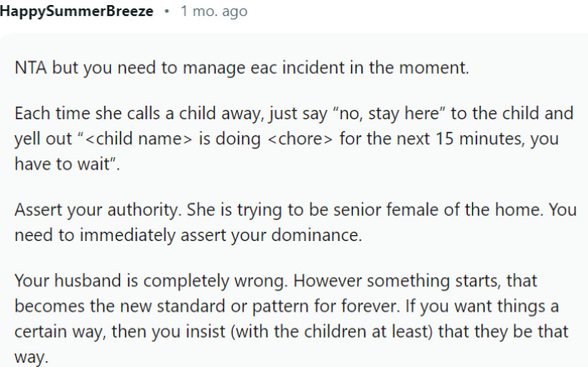Click the dot separator after the username

click(x=167, y=11)
